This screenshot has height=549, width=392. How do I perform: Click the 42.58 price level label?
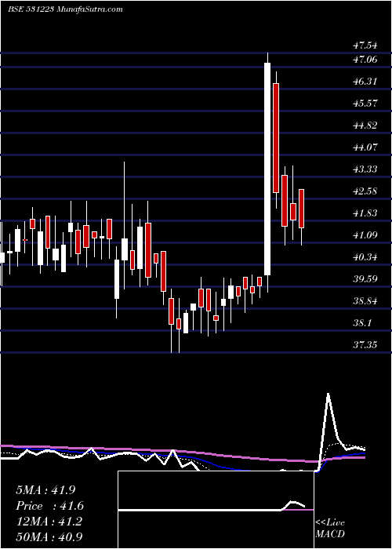pos(365,191)
